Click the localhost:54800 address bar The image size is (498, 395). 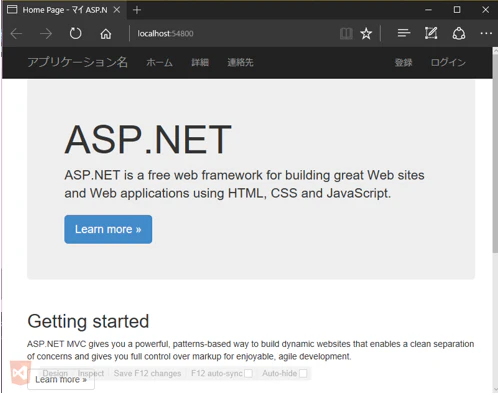pos(233,34)
